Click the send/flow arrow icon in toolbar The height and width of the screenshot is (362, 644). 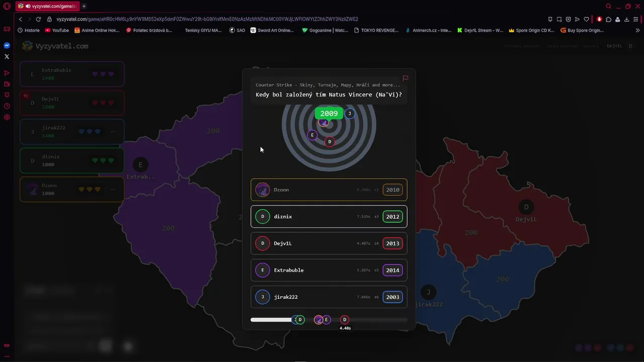pos(577,19)
